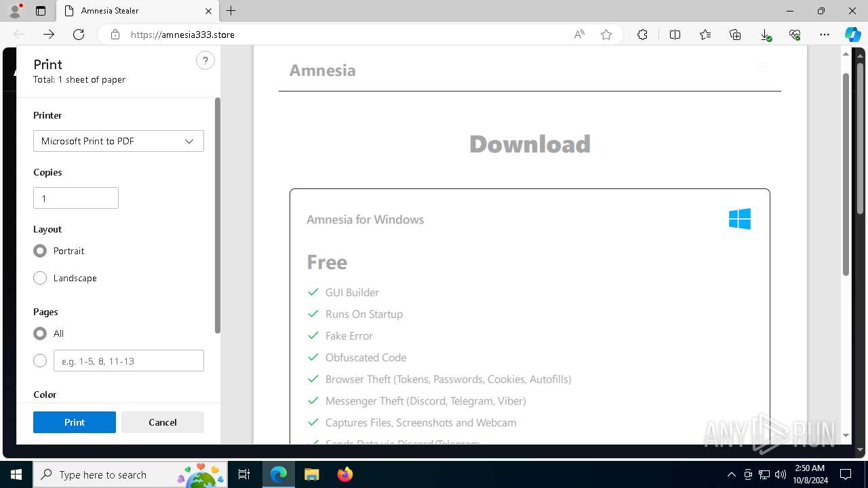
Task: Open the Downloads icon
Action: 765,35
